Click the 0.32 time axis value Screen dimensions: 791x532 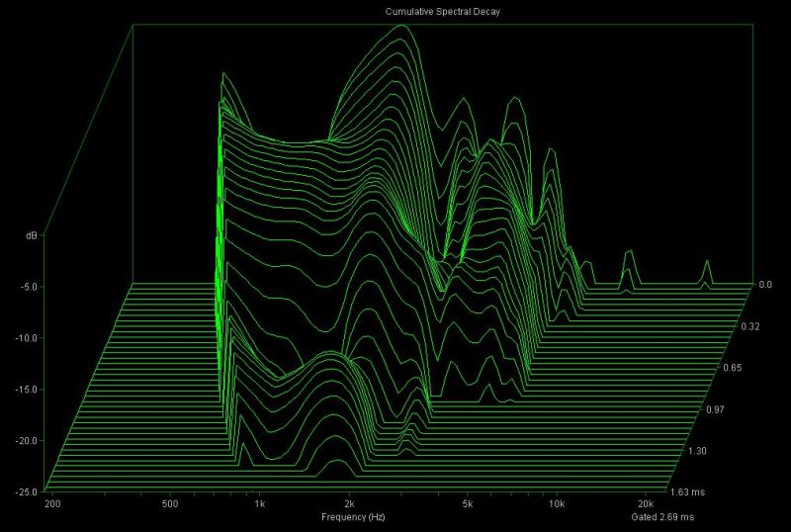point(750,326)
